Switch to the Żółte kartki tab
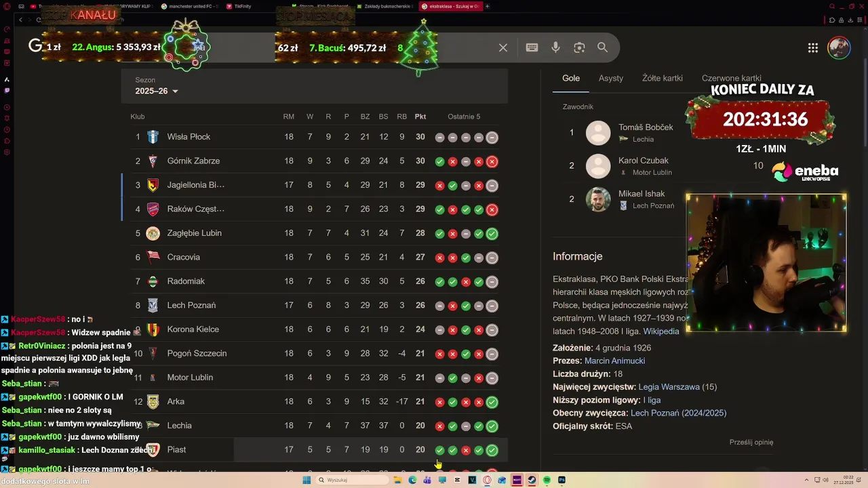Screen dimensions: 868x488 point(663,78)
